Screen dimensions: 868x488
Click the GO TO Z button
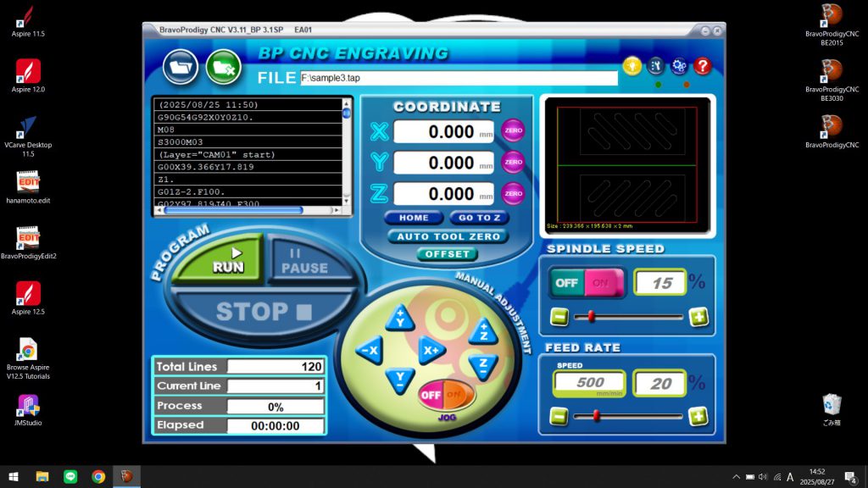coord(480,218)
